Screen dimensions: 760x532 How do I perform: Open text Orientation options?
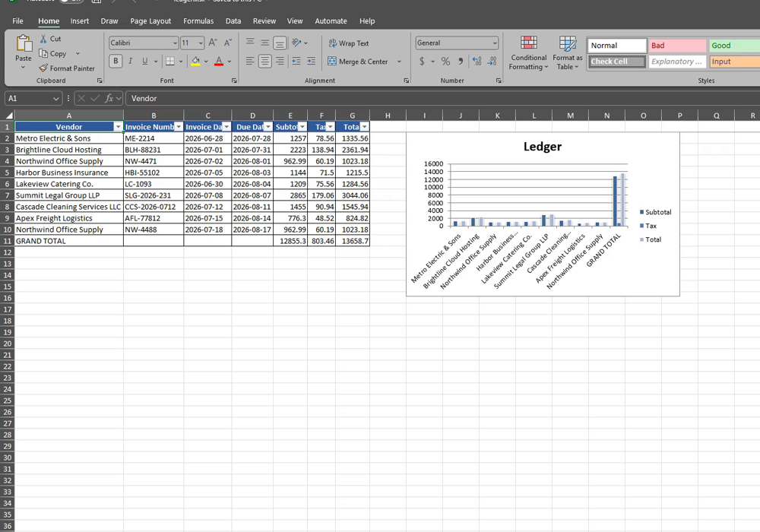coord(296,43)
